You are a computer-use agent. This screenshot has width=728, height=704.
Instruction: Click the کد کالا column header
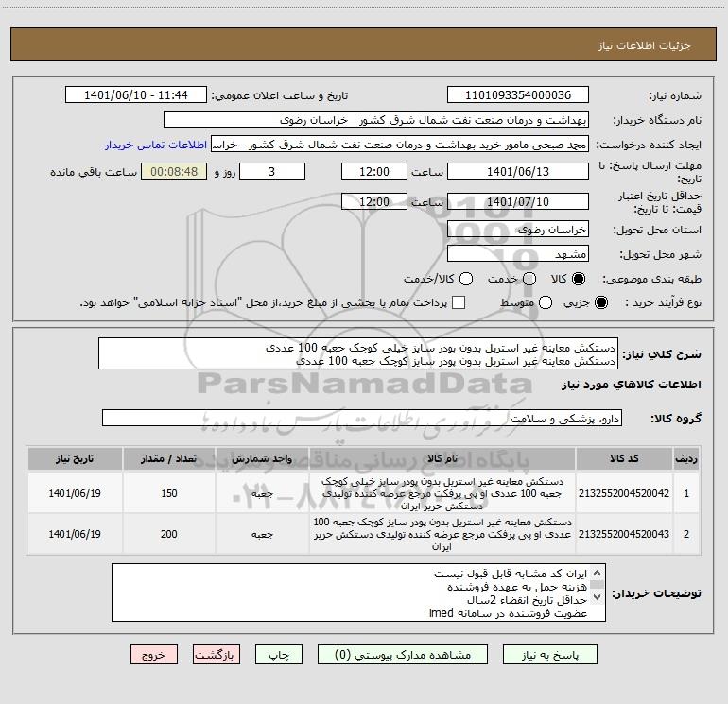tap(624, 458)
